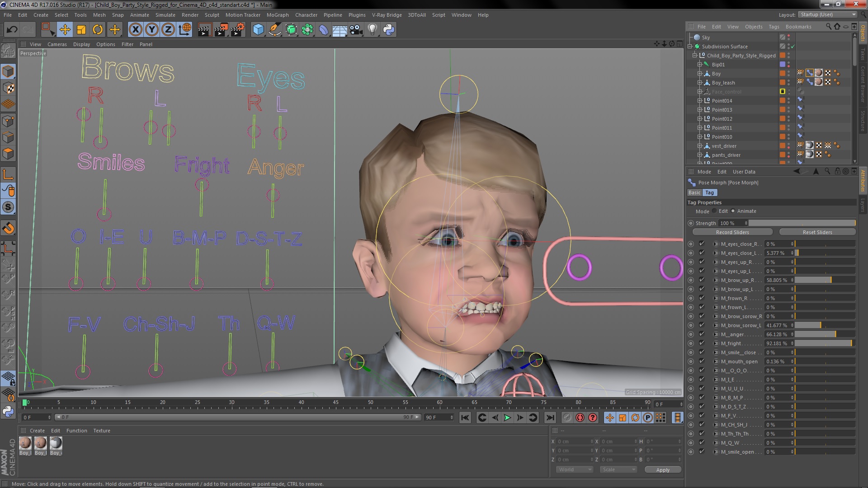Select Animate mode radio button
The image size is (868, 488).
[x=733, y=211]
